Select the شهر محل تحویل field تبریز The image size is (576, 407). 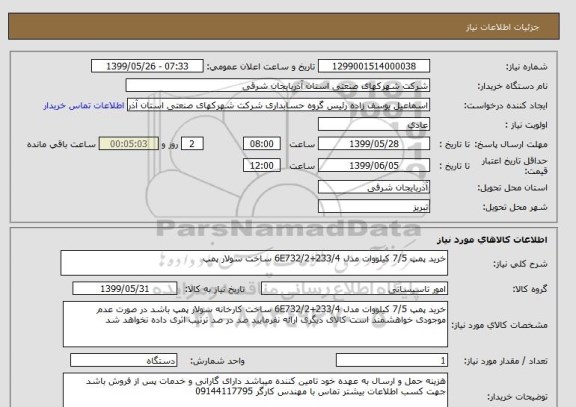pyautogui.click(x=374, y=206)
